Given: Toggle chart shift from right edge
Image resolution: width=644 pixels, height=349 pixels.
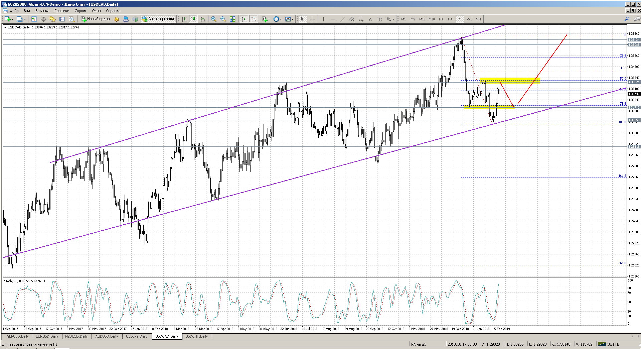Looking at the screenshot, I should pyautogui.click(x=254, y=19).
